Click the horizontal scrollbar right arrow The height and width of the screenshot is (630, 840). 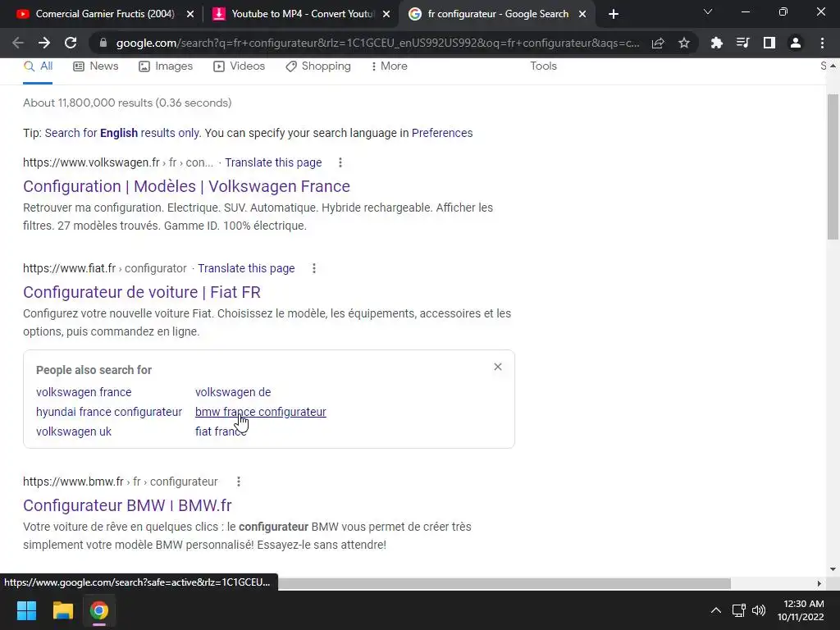click(x=819, y=583)
